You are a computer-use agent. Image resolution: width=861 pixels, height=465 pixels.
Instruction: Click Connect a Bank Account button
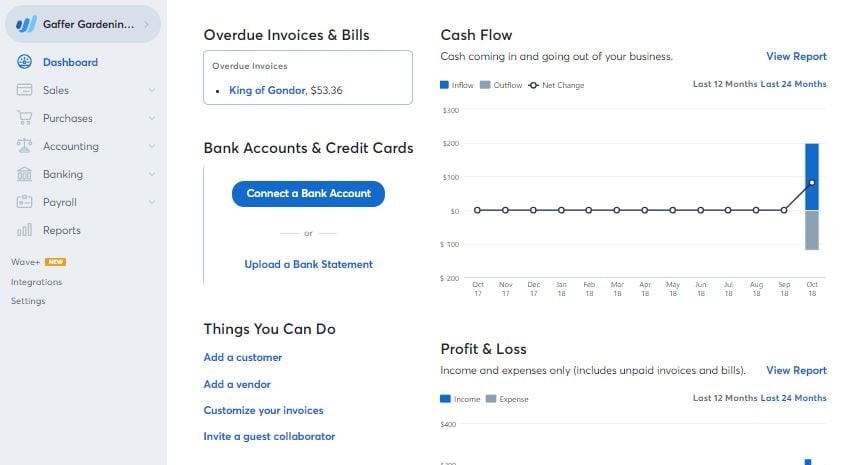(308, 194)
